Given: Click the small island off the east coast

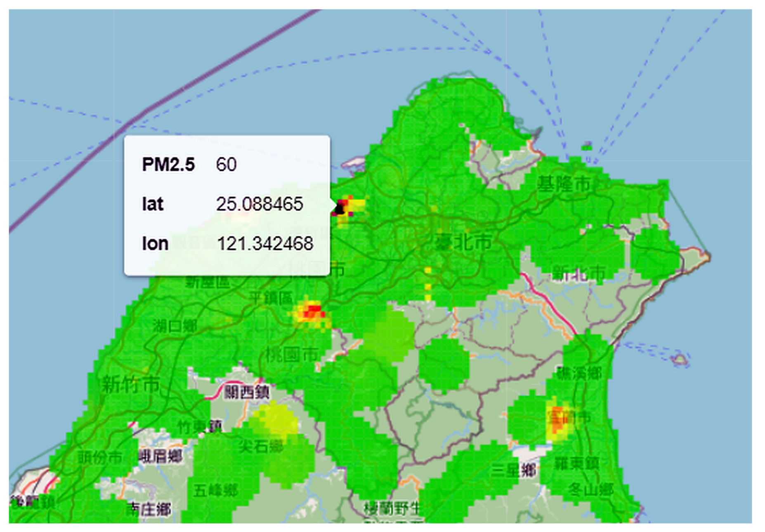Looking at the screenshot, I should tap(680, 360).
